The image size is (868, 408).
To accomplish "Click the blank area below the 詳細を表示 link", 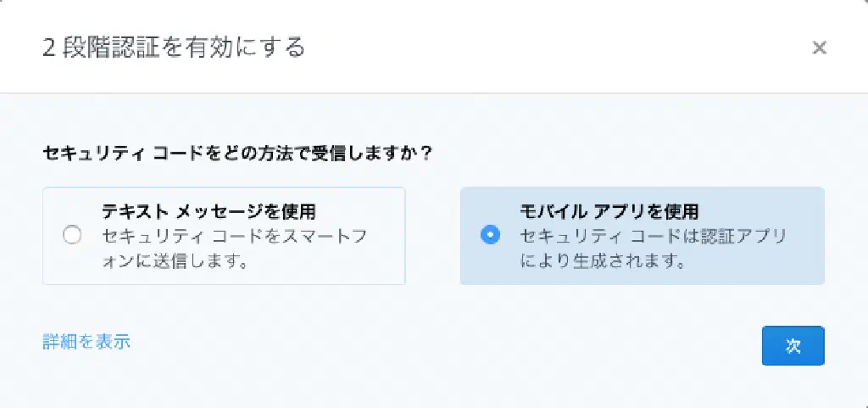I will click(x=86, y=377).
